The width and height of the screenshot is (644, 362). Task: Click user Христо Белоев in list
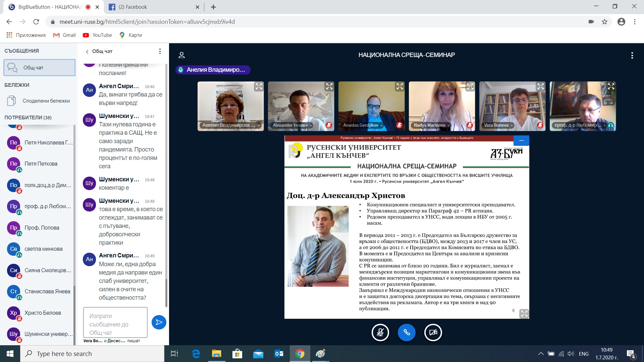point(43,313)
